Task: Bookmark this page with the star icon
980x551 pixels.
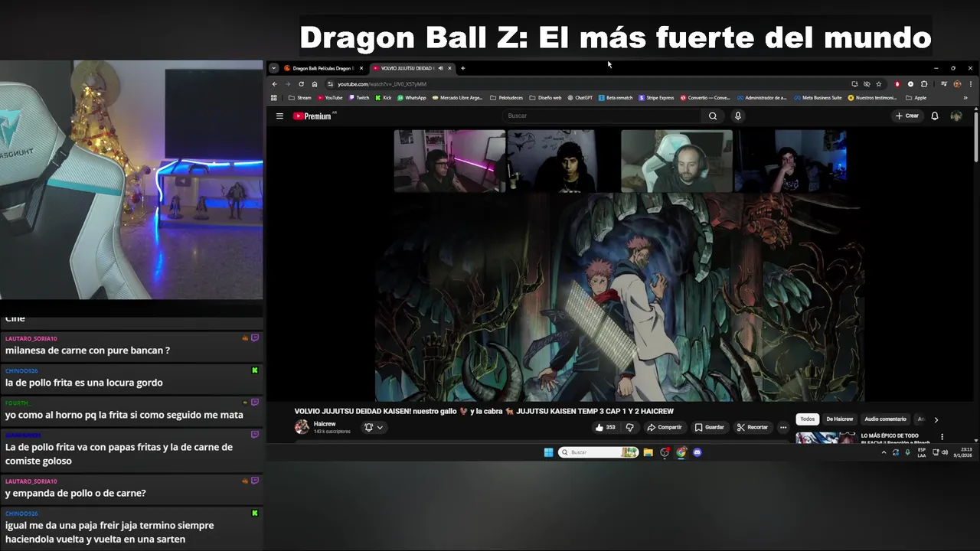Action: point(878,84)
